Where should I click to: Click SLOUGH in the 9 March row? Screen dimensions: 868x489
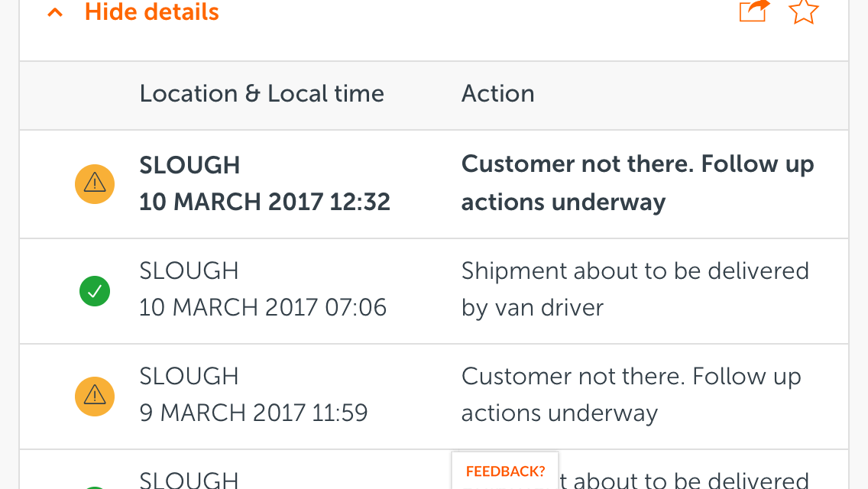pos(189,376)
